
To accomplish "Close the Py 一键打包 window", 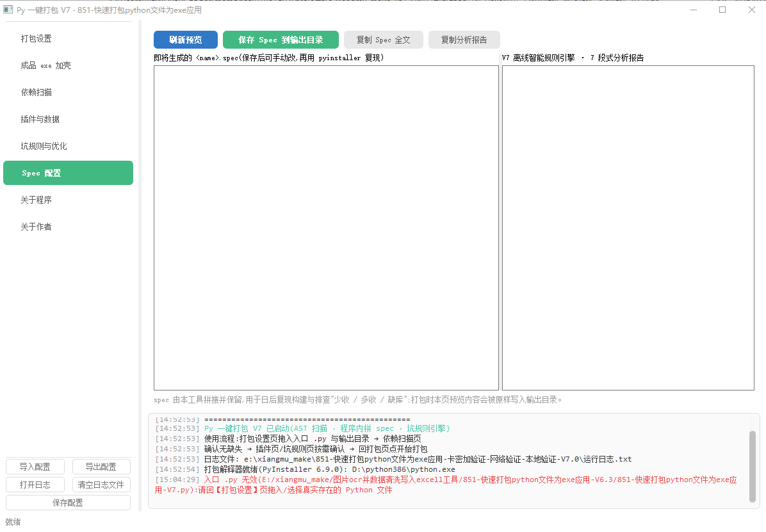I will (751, 10).
